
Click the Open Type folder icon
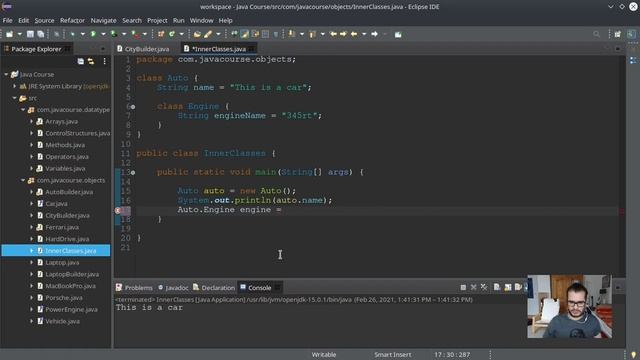(x=198, y=34)
